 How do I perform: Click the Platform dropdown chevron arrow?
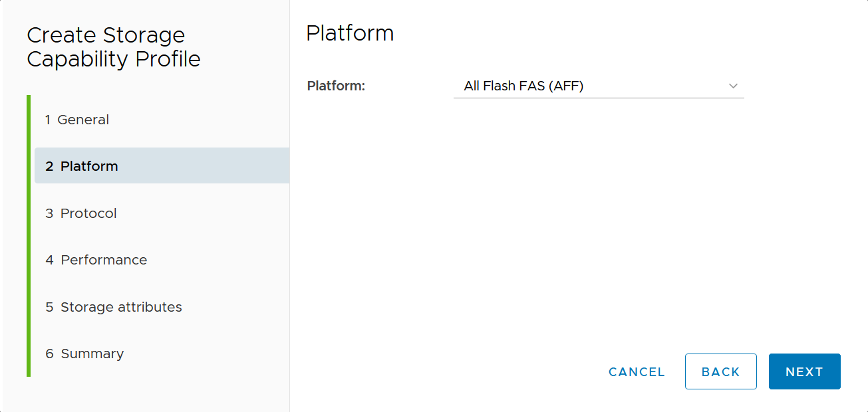click(x=733, y=86)
